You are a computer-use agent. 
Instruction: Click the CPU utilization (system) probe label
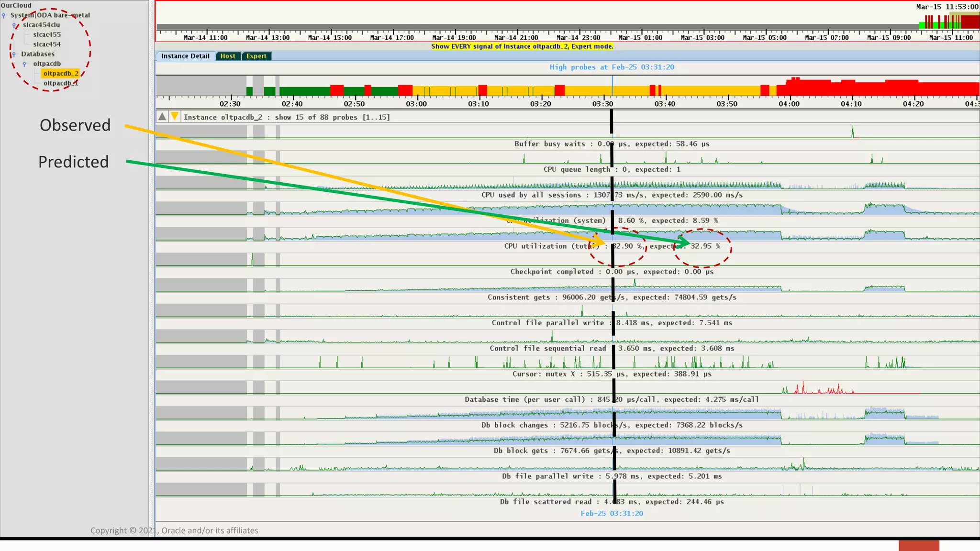click(x=612, y=220)
